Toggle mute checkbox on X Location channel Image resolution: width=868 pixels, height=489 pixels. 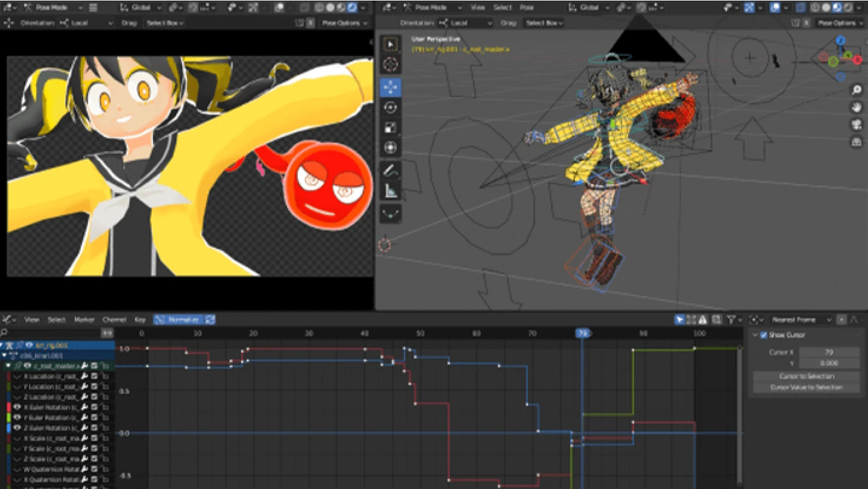click(x=95, y=377)
